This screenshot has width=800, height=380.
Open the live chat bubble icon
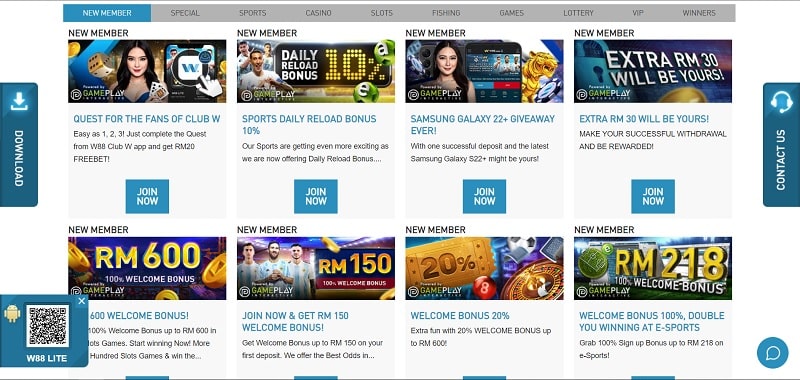pyautogui.click(x=772, y=352)
